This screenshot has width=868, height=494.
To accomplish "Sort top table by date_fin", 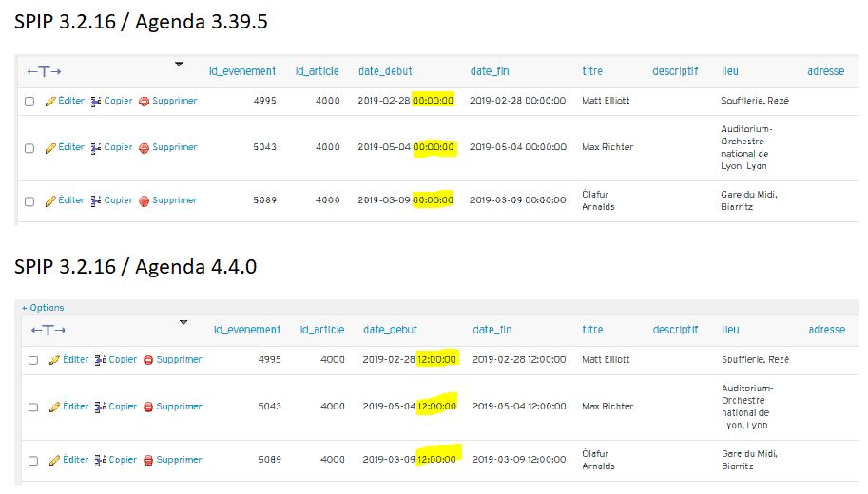I will [x=490, y=71].
